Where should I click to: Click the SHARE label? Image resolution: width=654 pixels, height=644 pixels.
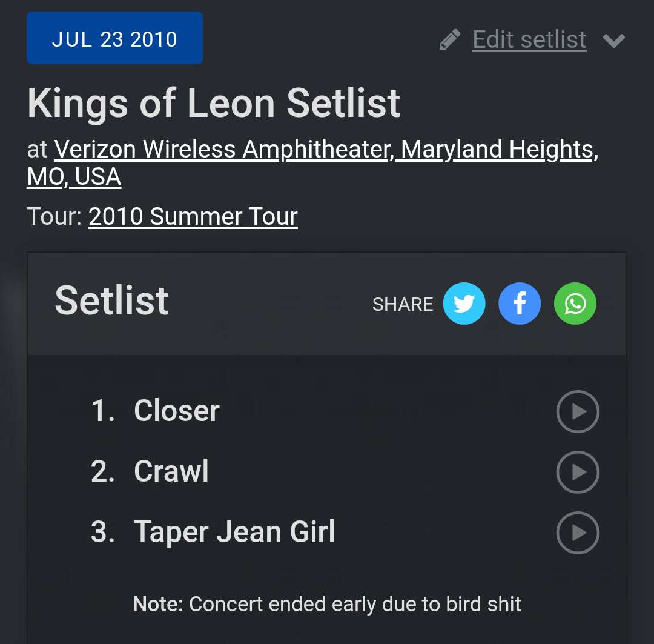[x=403, y=304]
